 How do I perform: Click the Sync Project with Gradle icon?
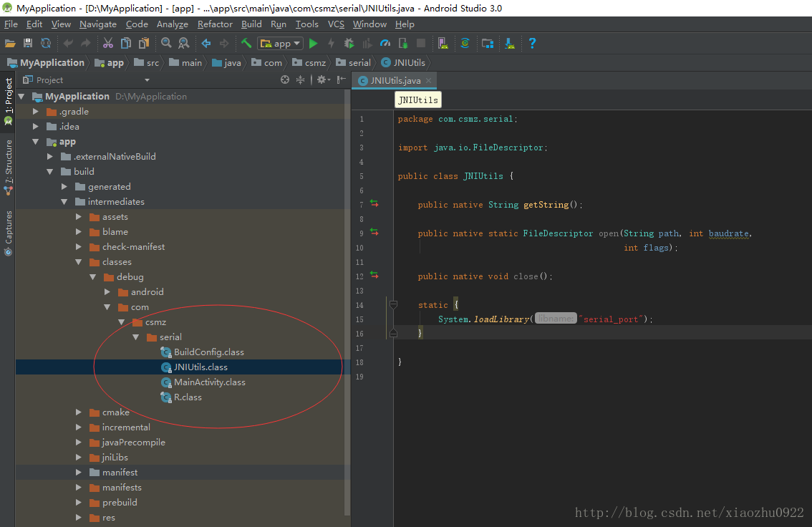pos(465,44)
